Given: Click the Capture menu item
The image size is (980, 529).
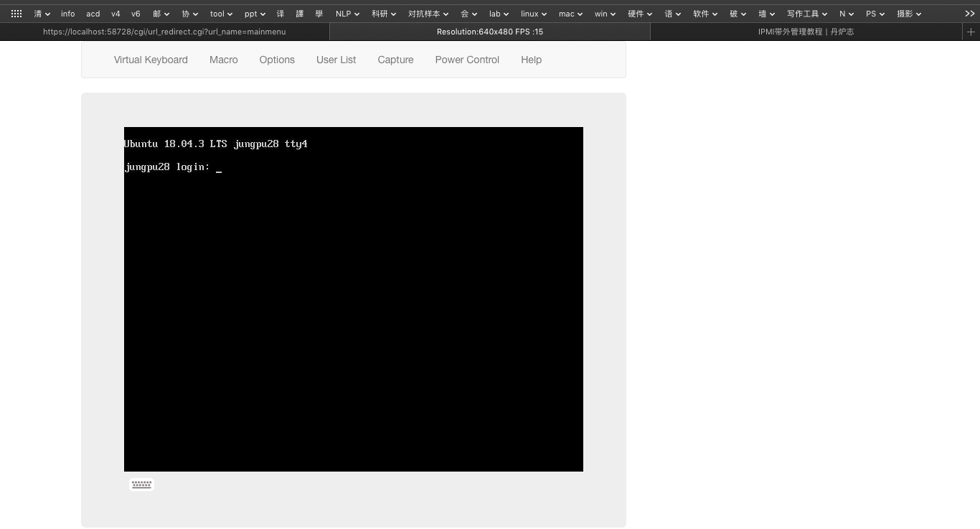Looking at the screenshot, I should click(x=395, y=60).
